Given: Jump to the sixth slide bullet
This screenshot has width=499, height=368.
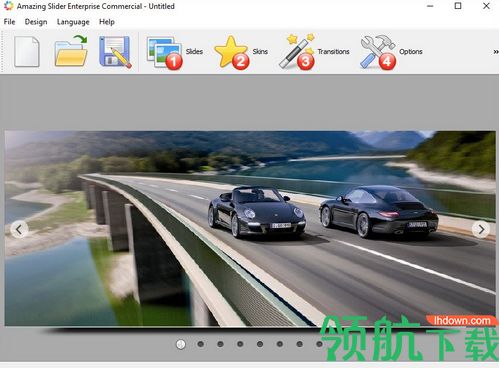Looking at the screenshot, I should [x=280, y=344].
